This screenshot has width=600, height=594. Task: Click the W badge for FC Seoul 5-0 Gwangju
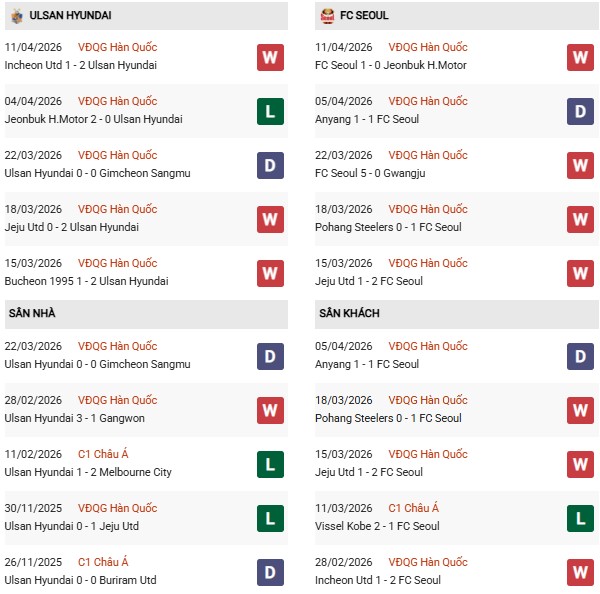pos(580,165)
